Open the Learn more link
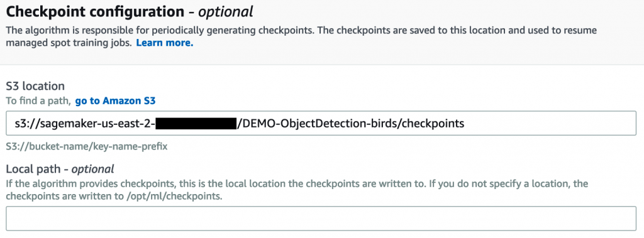This screenshot has width=644, height=238. [x=165, y=43]
